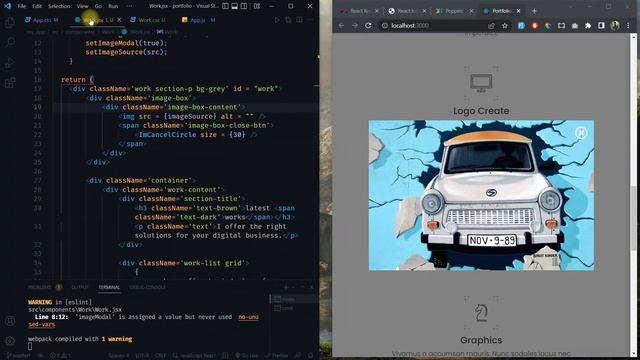640x360 pixels.
Task: Click the notifications bell in the status bar
Action: [311, 356]
